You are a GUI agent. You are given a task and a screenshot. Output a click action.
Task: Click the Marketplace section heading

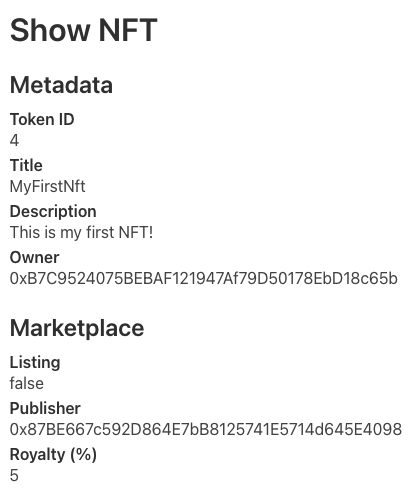click(77, 328)
